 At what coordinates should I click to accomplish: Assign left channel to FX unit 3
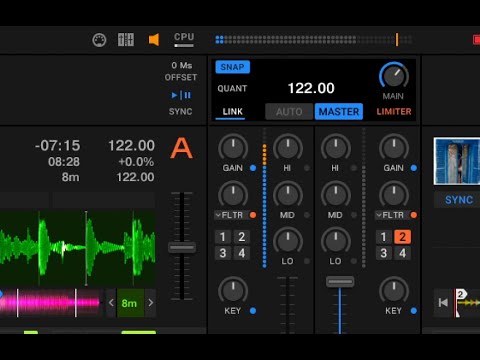click(x=223, y=253)
